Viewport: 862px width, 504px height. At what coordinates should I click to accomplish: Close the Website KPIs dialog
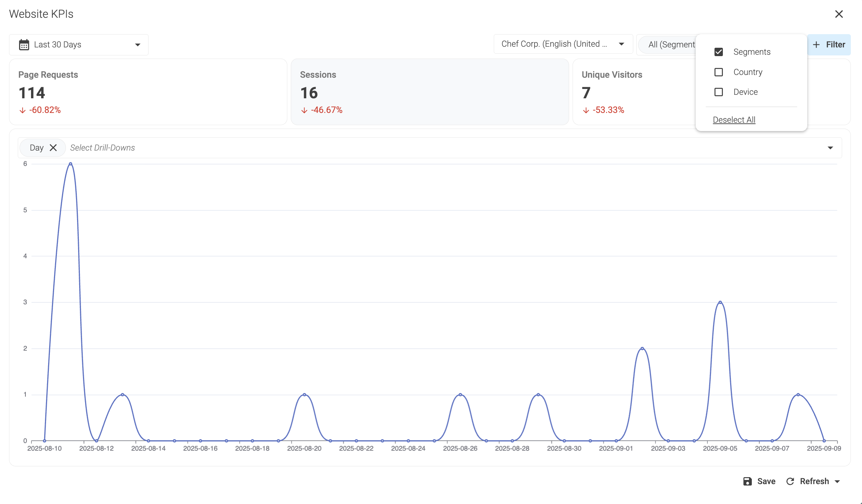(839, 14)
